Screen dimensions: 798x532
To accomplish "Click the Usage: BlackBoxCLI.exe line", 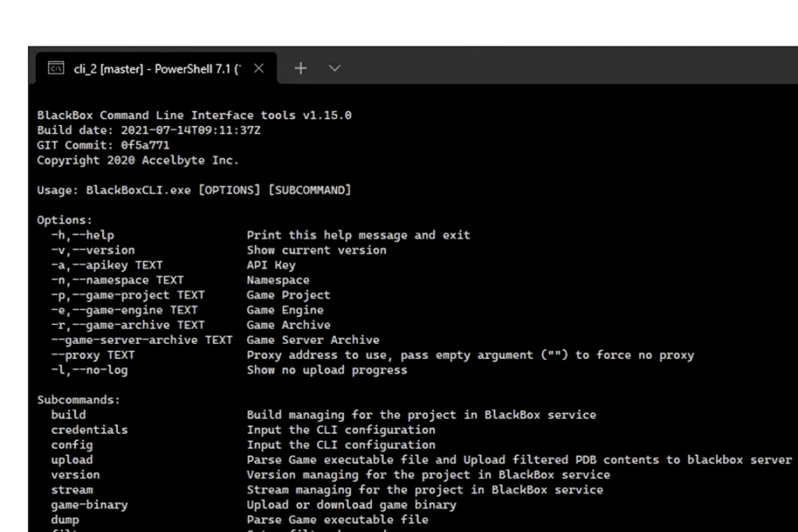I will tap(194, 190).
